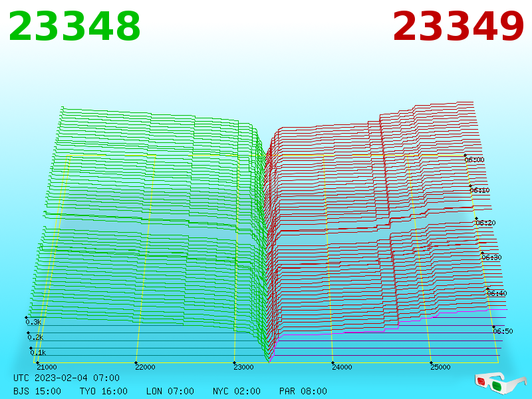Click the 06:00 time axis marker

coord(474,160)
